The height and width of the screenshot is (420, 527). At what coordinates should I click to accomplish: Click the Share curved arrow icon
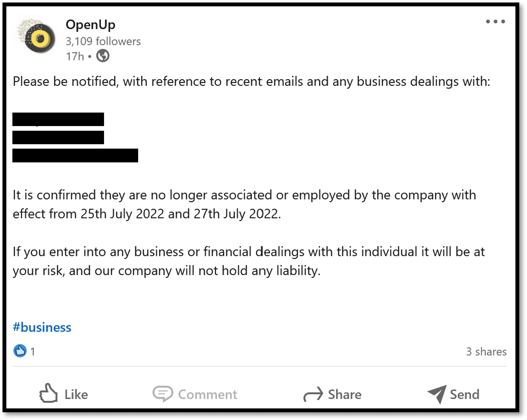pos(313,394)
